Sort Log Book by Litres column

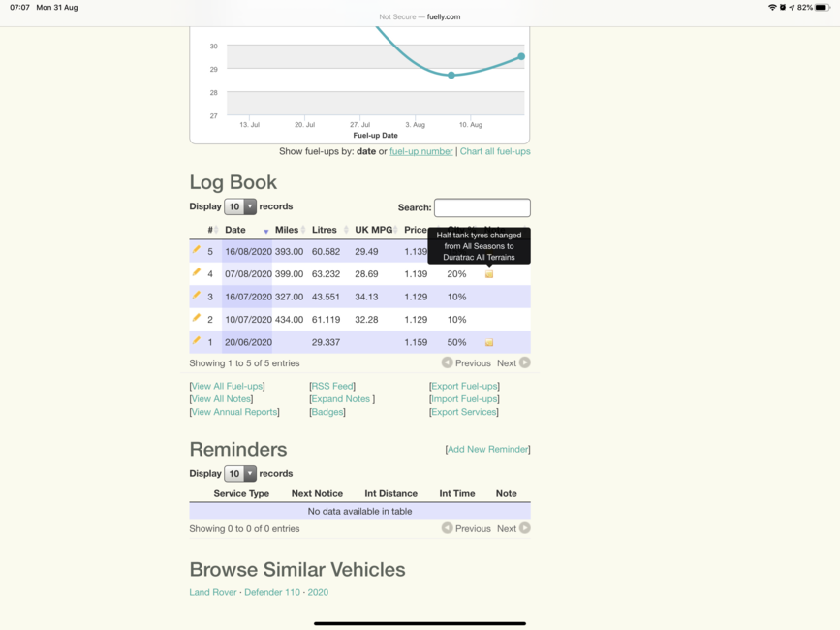coord(329,230)
